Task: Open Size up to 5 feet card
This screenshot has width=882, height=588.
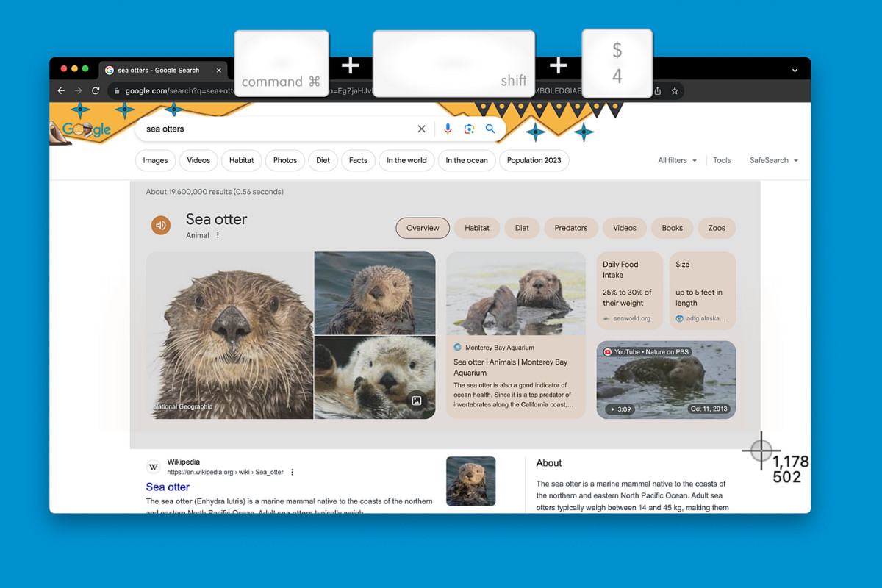Action: point(703,291)
